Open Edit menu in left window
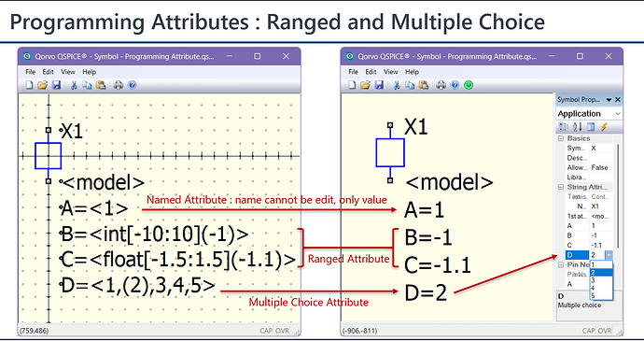The height and width of the screenshot is (341, 644). [x=48, y=72]
